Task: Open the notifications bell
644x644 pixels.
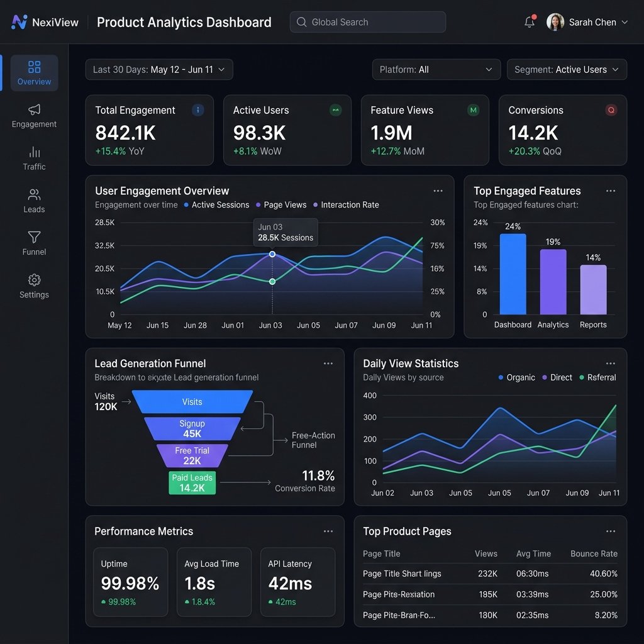Action: tap(530, 22)
